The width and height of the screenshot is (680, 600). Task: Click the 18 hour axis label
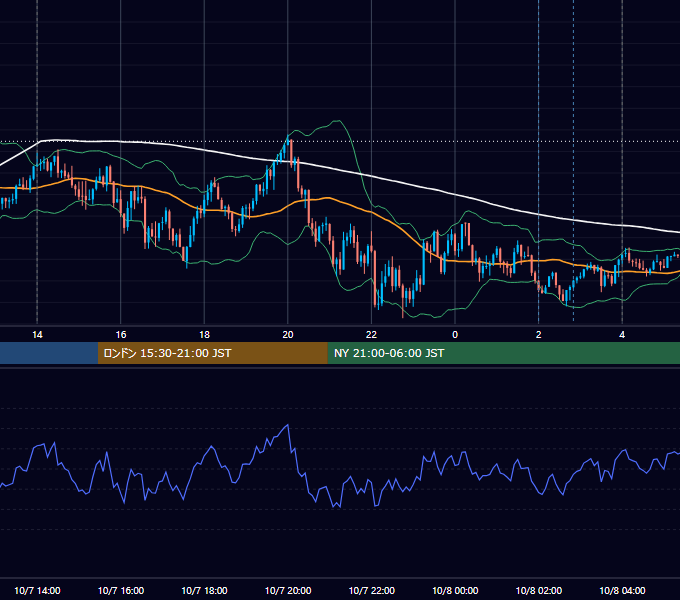[204, 335]
